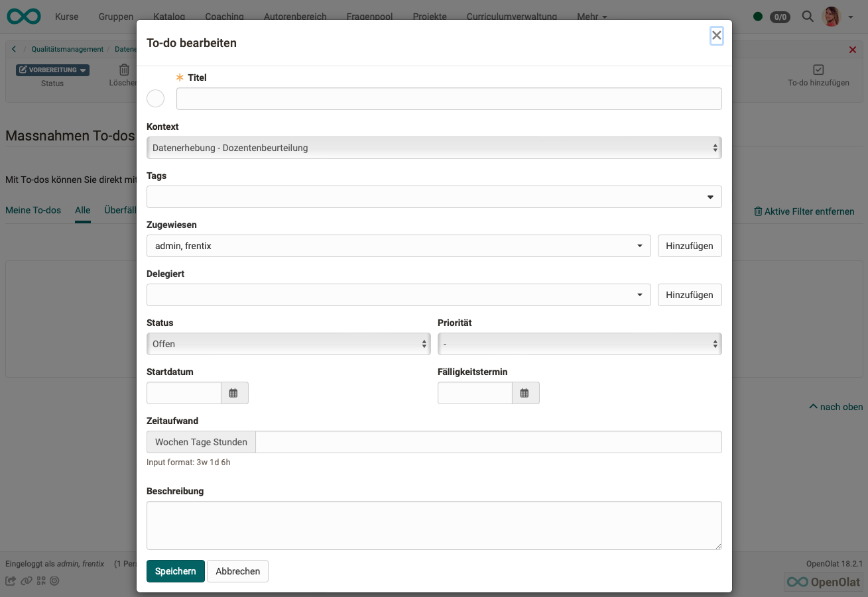Open the Status dropdown showing Offen

click(288, 344)
